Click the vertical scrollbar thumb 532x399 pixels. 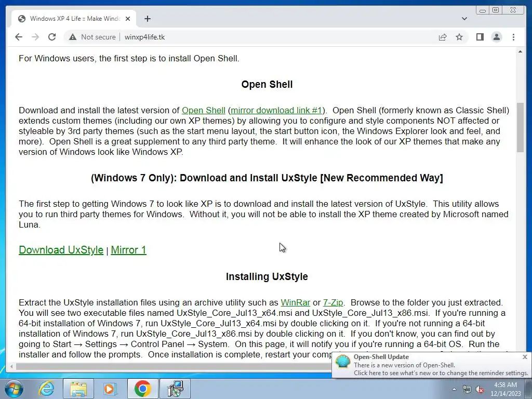[520, 127]
